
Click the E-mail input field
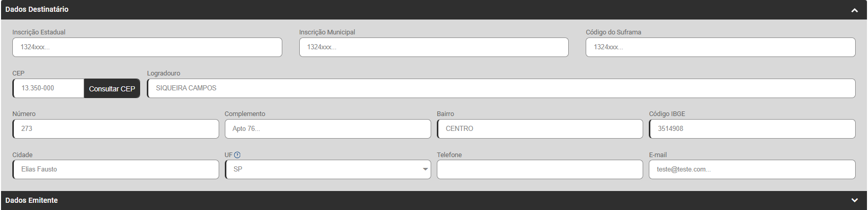click(x=752, y=169)
